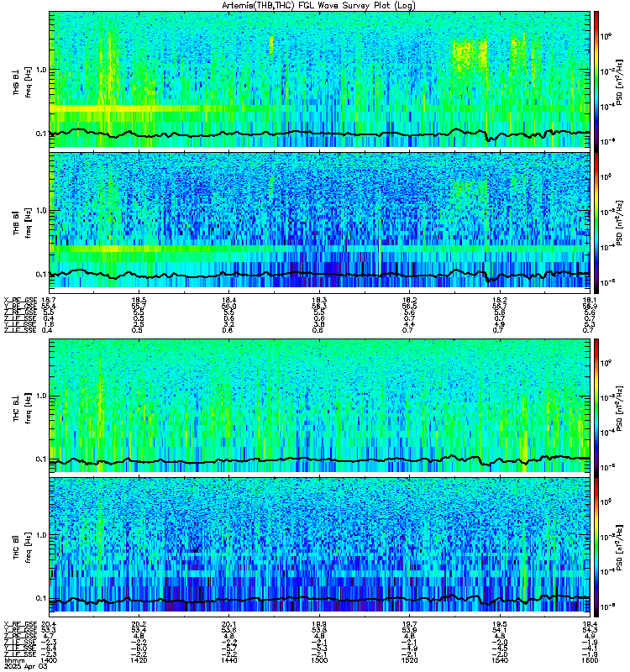
Task: Click the '1420' time label on bottom axis
Action: click(x=139, y=660)
